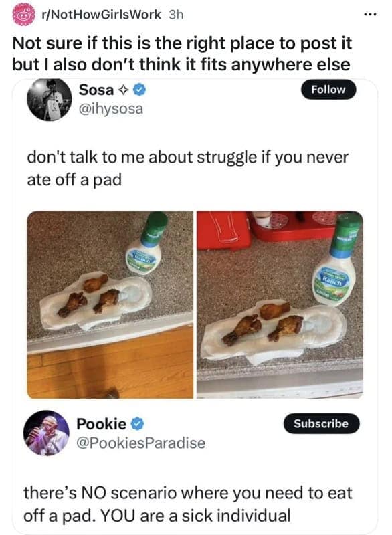Follow the Sosa account
Image resolution: width=392 pixels, height=535 pixels.
pos(328,90)
